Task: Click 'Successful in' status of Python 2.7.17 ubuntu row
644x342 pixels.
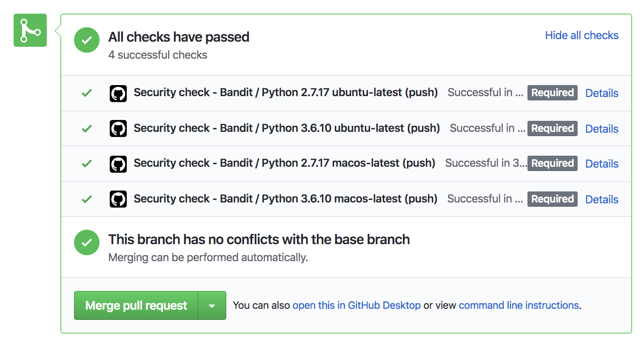Action: 485,93
